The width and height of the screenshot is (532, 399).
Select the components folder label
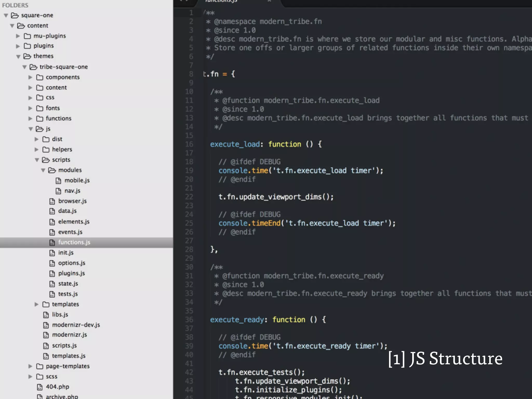pos(63,77)
